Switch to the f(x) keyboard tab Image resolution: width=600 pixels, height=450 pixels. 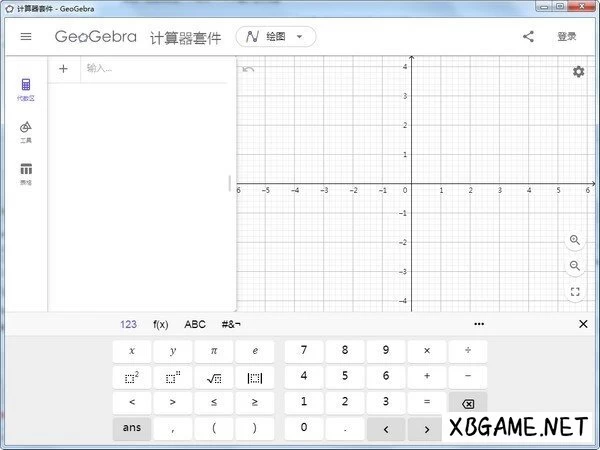(160, 324)
